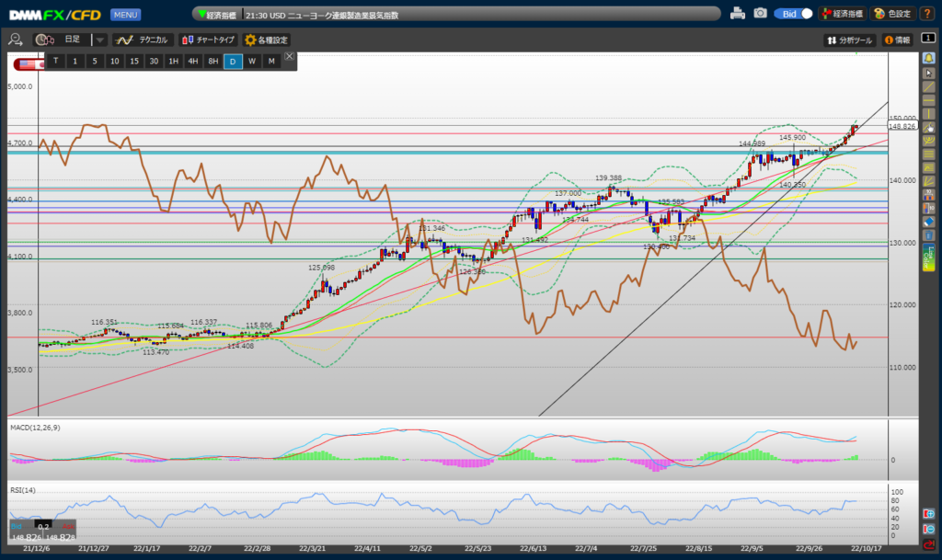The height and width of the screenshot is (560, 942).
Task: Open the チャートタイプ chart type menu
Action: (208, 40)
